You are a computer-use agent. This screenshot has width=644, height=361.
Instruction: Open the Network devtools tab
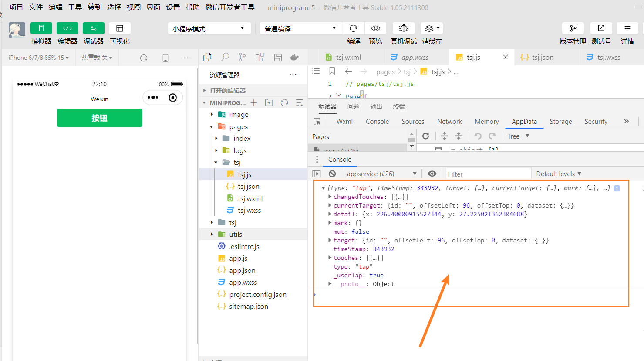click(449, 122)
